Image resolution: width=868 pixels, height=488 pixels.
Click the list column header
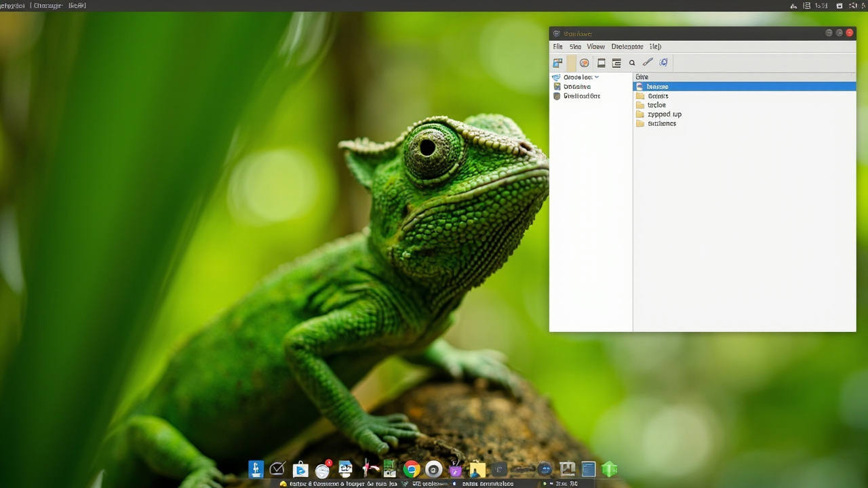pyautogui.click(x=744, y=77)
